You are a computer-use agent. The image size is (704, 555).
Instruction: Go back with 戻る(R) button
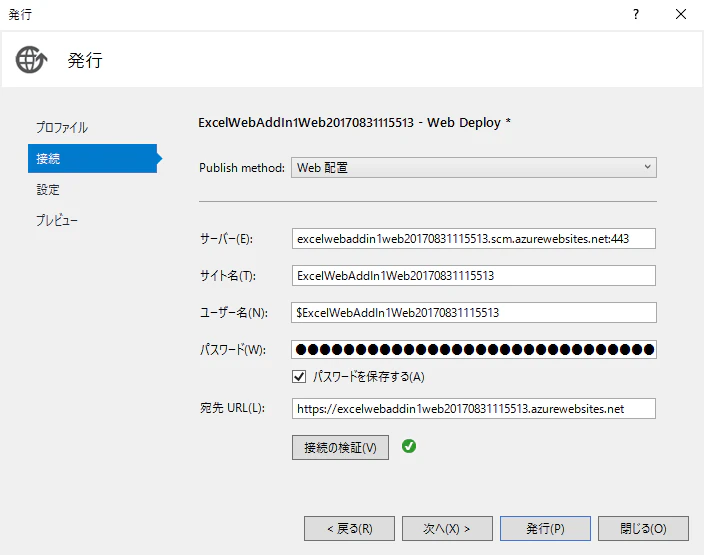click(x=349, y=529)
